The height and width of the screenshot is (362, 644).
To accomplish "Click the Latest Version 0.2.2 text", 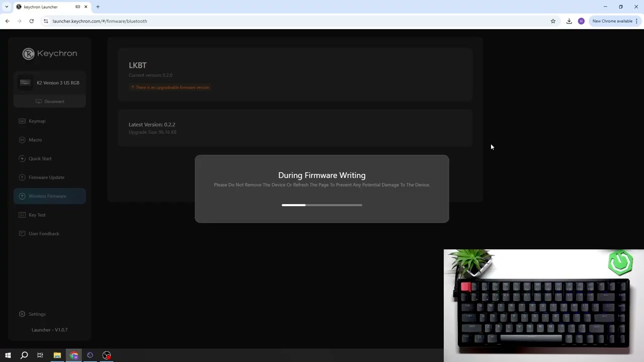I will (152, 125).
